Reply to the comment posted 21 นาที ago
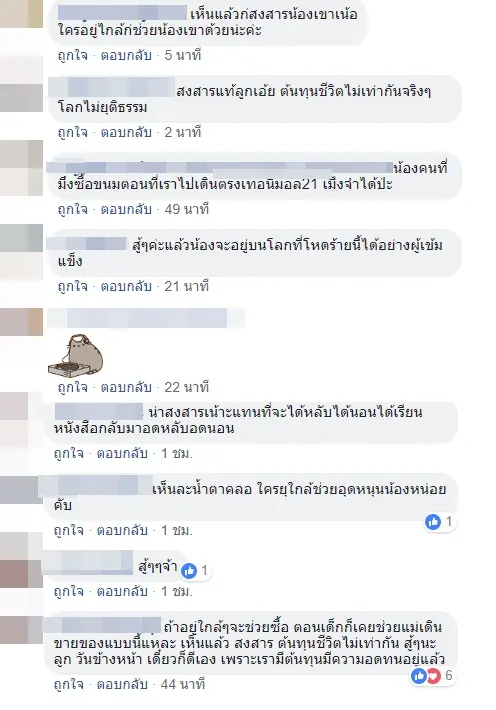 tap(126, 286)
